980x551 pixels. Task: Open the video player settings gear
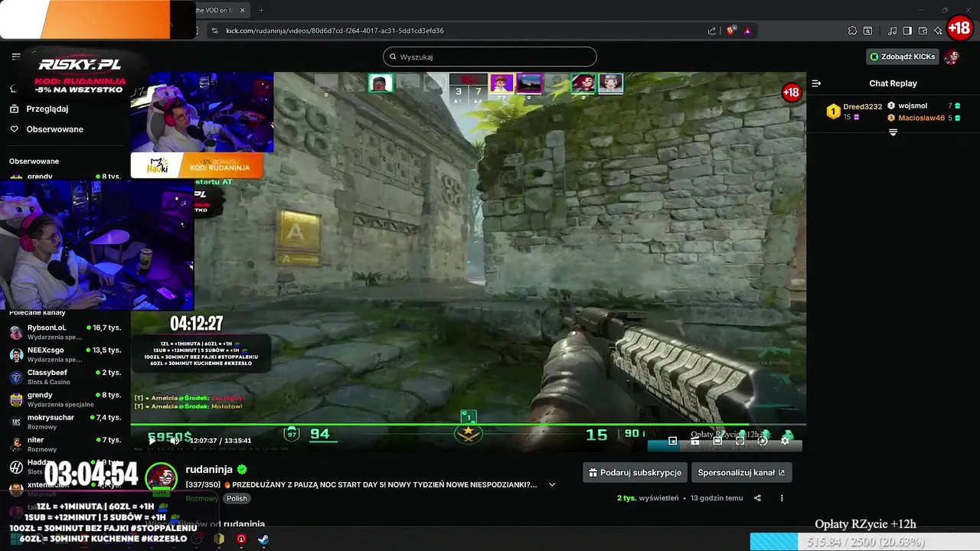pos(785,441)
